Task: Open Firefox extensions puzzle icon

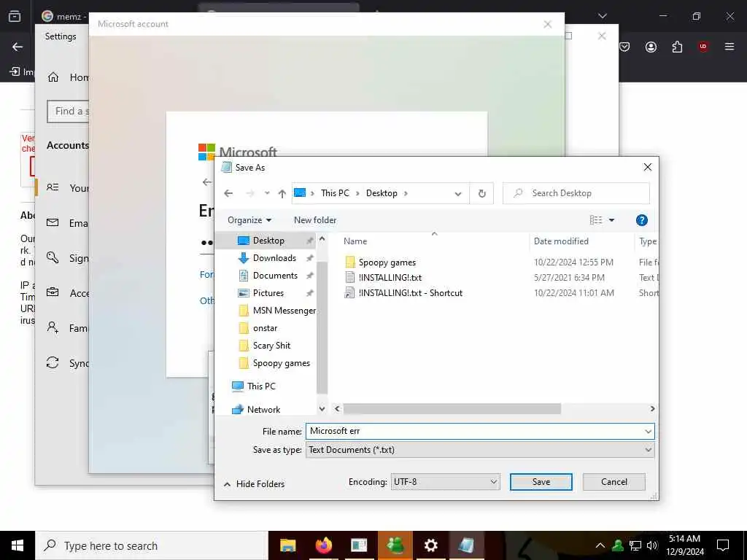Action: [677, 47]
